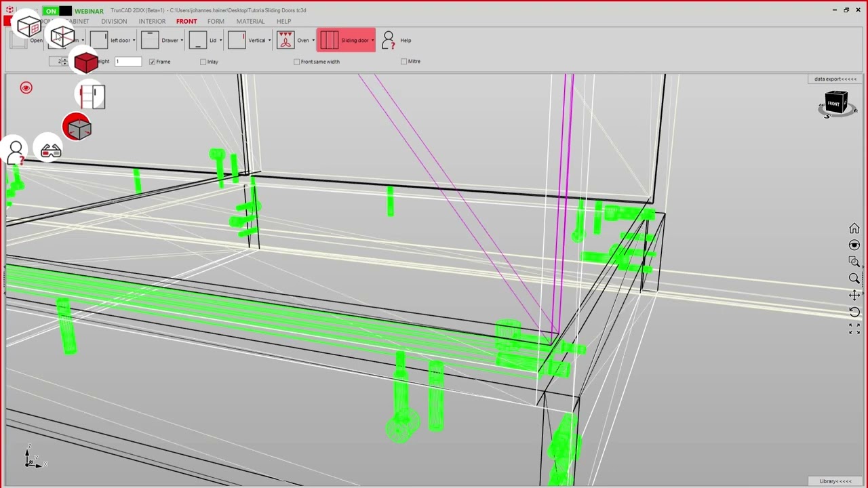The width and height of the screenshot is (868, 488).
Task: Expand the left door dropdown arrow
Action: click(134, 41)
